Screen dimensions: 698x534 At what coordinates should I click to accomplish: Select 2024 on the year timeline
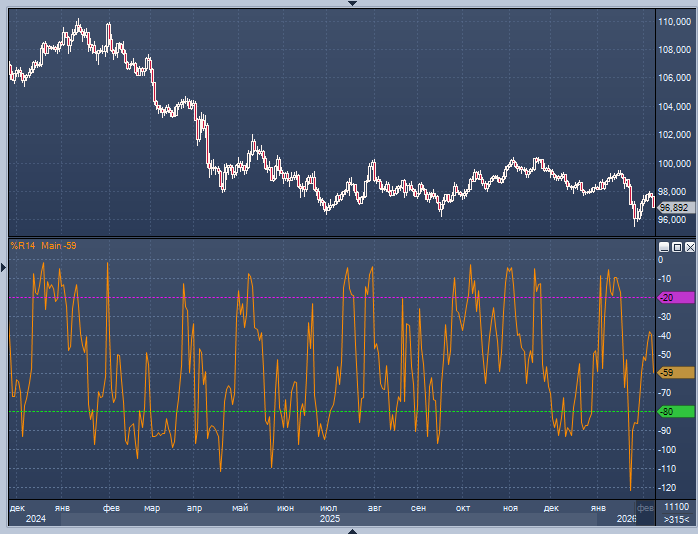(x=35, y=520)
